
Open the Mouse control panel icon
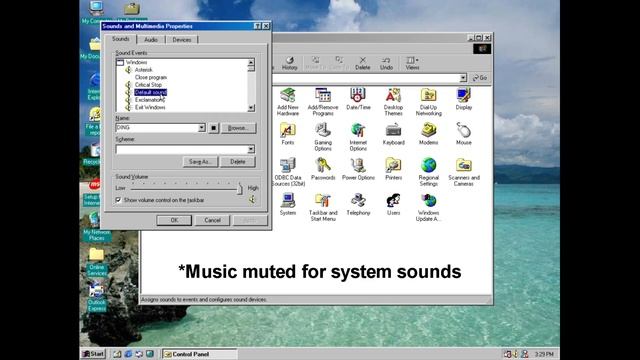coord(464,134)
